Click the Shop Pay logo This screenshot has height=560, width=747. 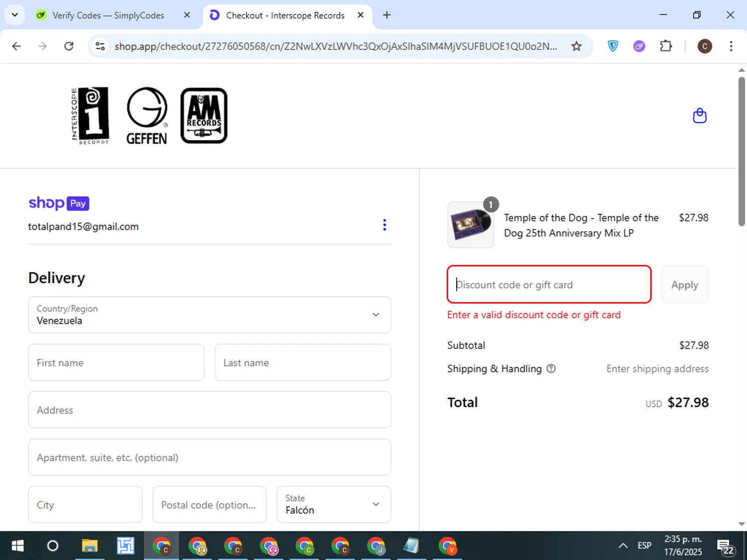[59, 203]
